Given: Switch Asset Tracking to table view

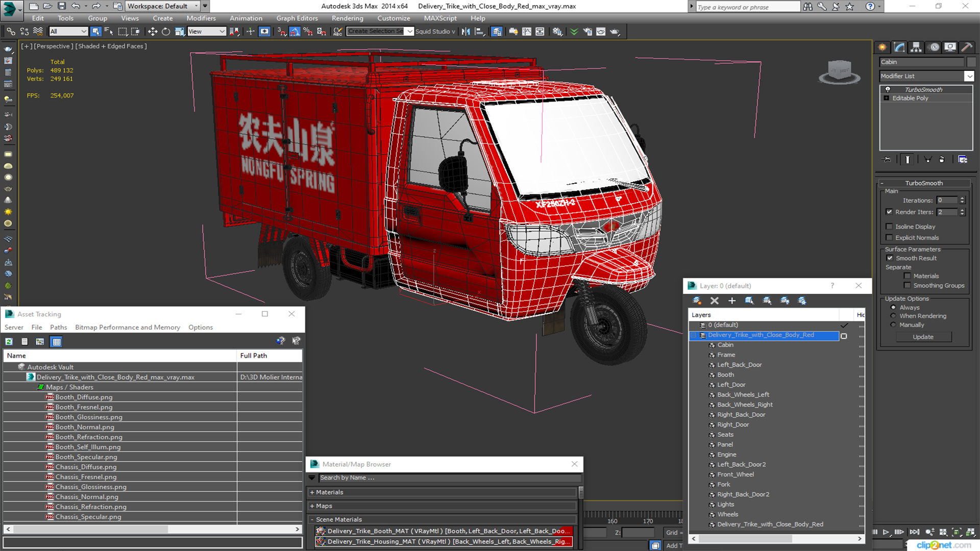Looking at the screenshot, I should pyautogui.click(x=57, y=342).
